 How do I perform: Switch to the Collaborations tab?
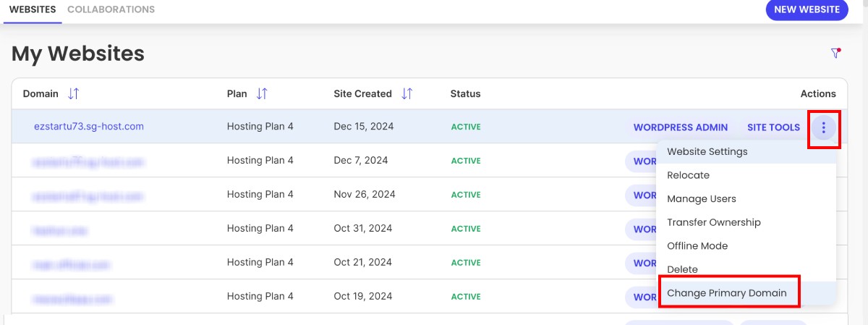tap(111, 10)
